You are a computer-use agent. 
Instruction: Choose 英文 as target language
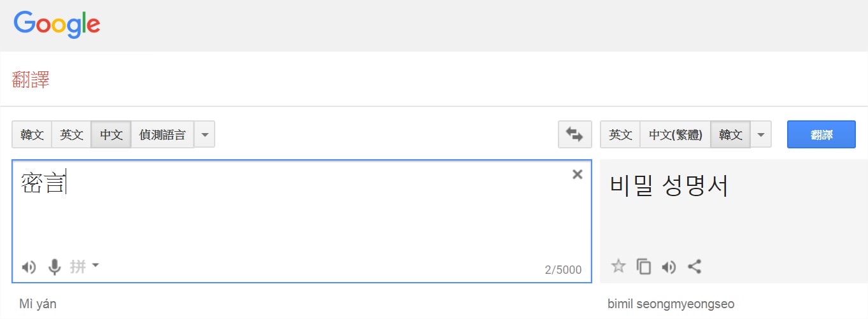click(620, 134)
